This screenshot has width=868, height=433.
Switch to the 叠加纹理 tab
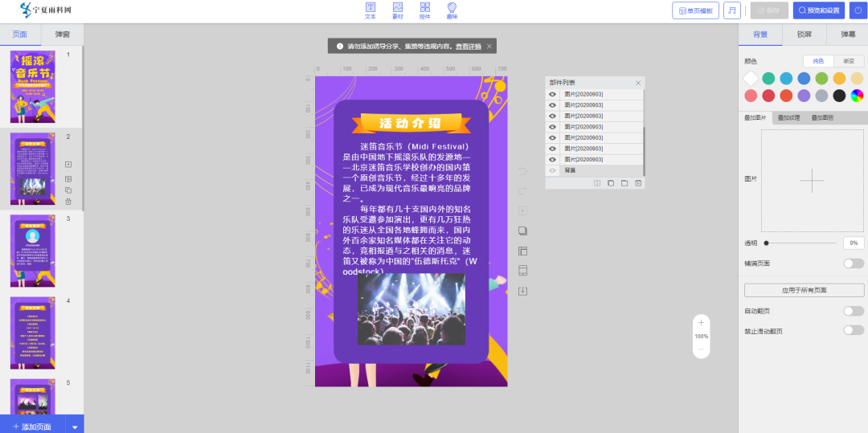789,118
